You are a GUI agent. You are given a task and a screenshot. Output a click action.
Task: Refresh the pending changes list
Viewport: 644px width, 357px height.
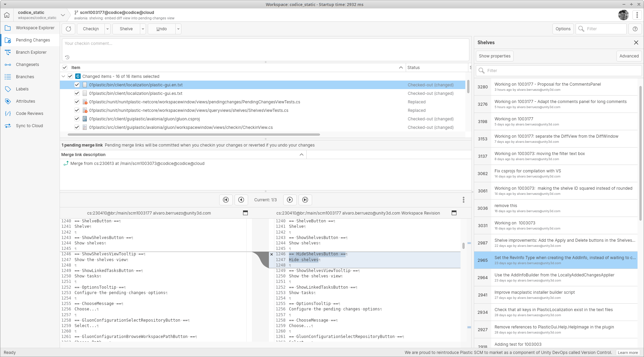(x=68, y=29)
